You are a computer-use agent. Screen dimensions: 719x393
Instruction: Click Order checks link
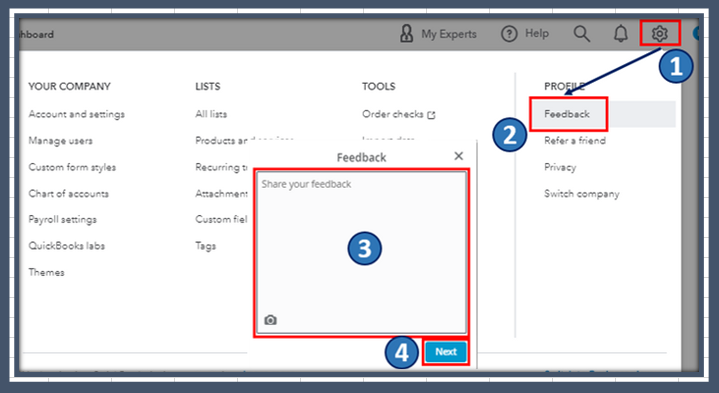point(393,114)
